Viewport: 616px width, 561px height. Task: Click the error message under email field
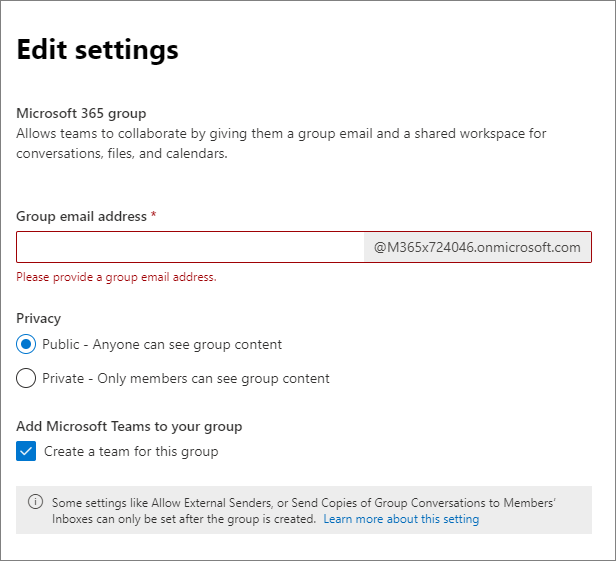(116, 277)
